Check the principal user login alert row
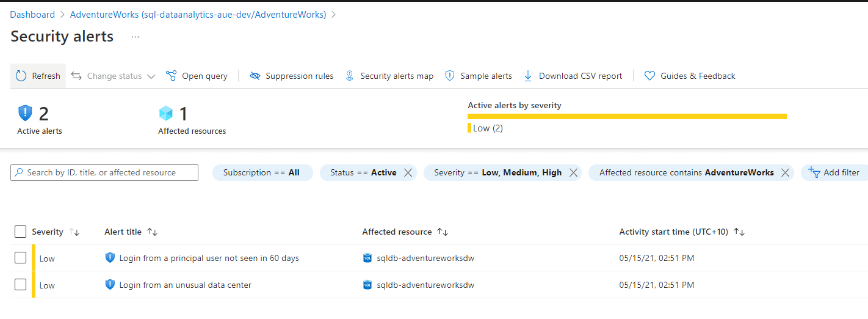This screenshot has height=319, width=868. pyautogui.click(x=20, y=258)
